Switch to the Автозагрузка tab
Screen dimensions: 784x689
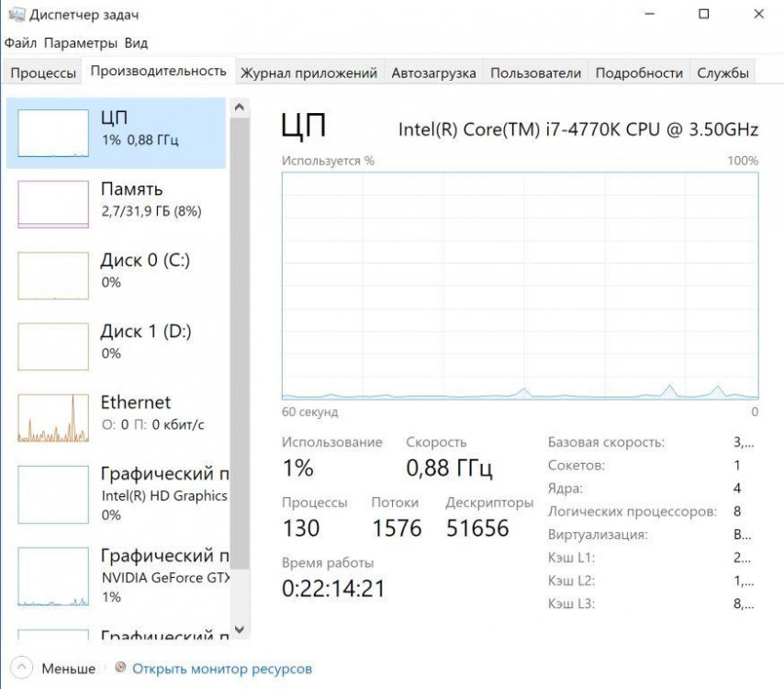(x=433, y=73)
